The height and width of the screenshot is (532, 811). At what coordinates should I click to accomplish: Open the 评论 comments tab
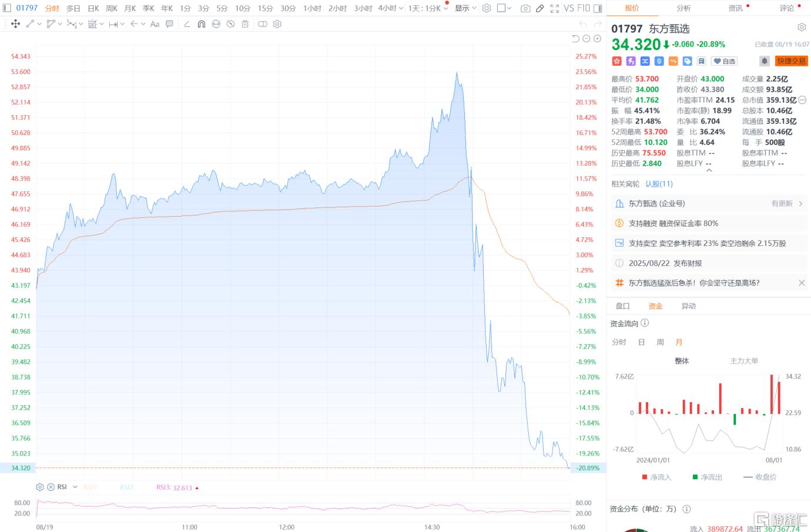coord(786,8)
